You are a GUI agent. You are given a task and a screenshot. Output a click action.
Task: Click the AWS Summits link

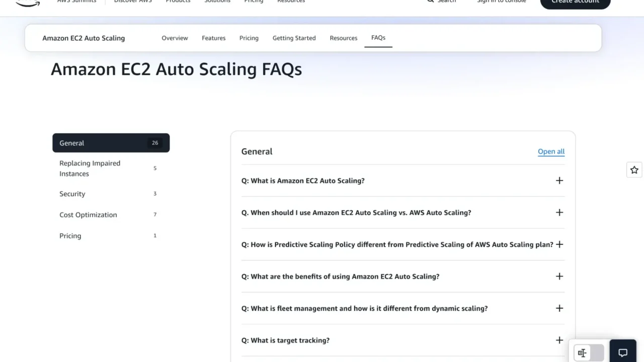tap(76, 2)
